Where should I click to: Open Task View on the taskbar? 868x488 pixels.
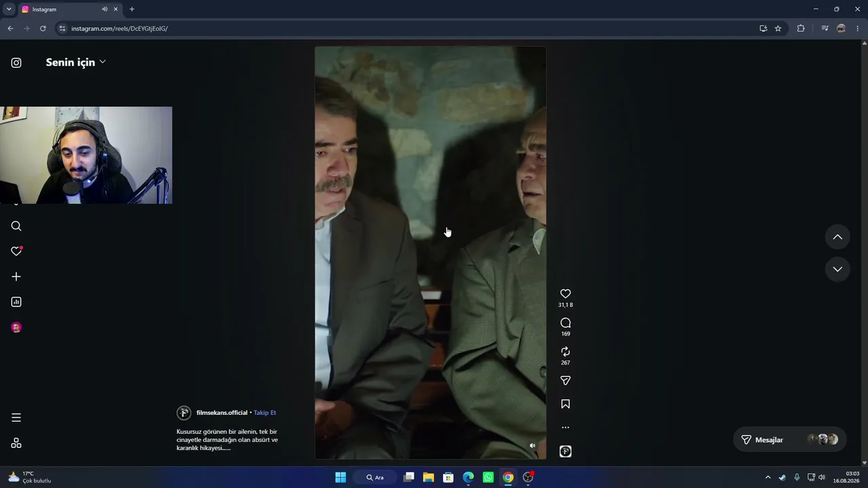409,477
